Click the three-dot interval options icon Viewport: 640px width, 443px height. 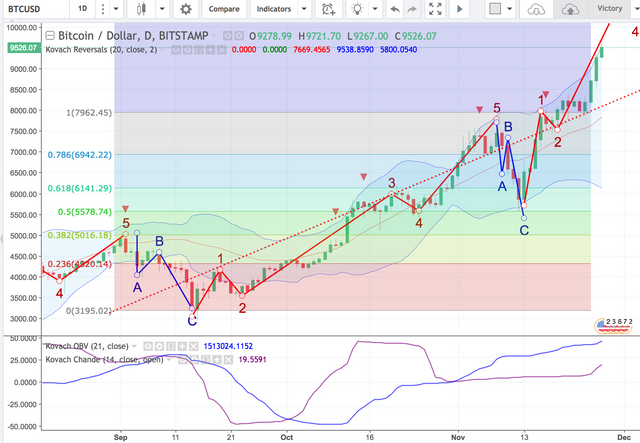(x=103, y=9)
